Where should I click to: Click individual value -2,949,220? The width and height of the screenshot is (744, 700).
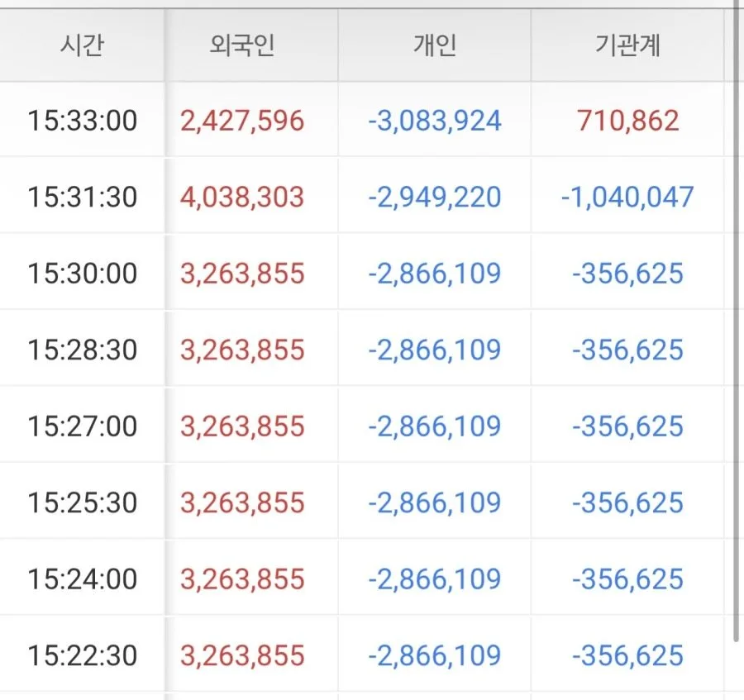[x=435, y=197]
